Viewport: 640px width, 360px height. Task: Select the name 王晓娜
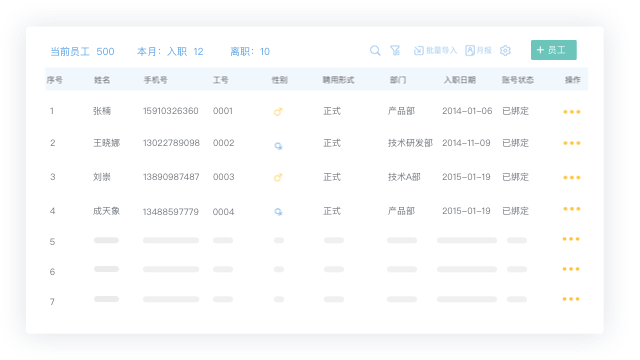point(107,143)
